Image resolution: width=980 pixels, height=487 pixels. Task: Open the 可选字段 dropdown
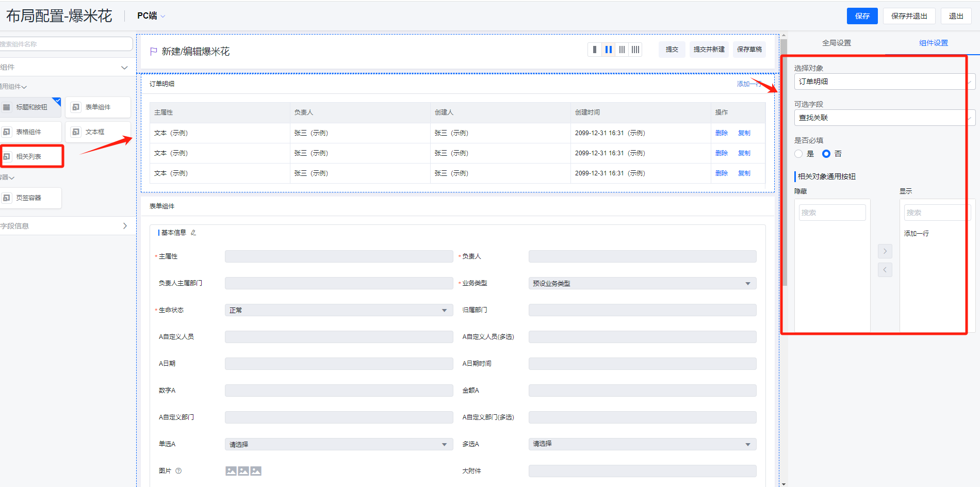pos(885,118)
